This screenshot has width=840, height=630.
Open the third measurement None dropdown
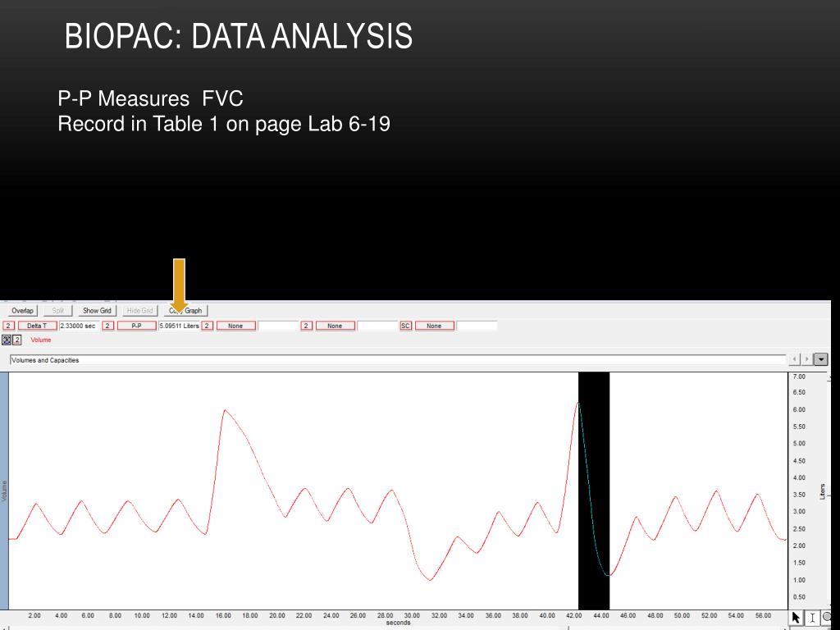pos(235,326)
